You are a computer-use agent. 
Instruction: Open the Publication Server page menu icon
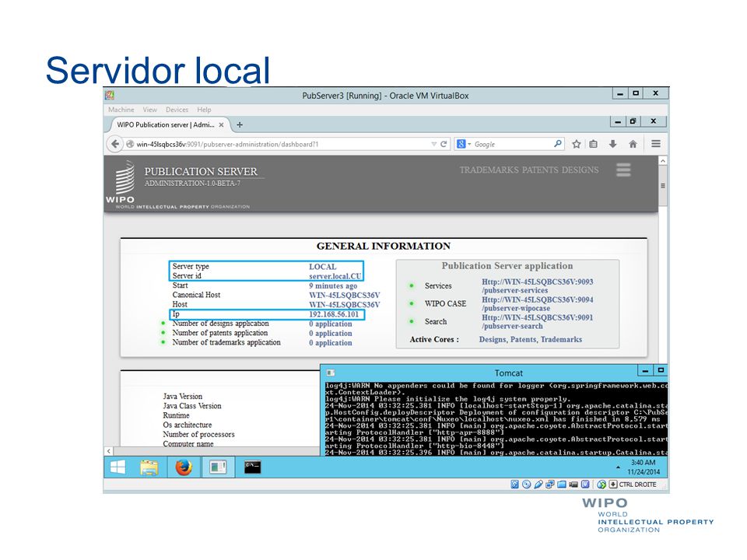click(x=623, y=170)
